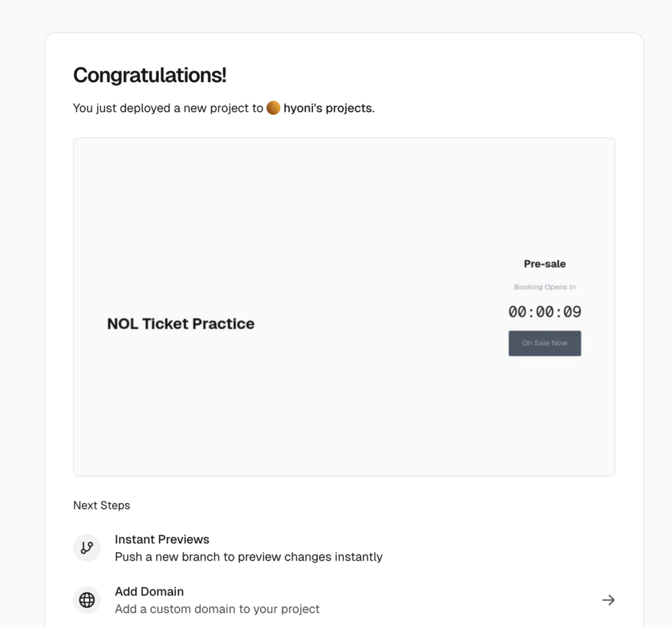The width and height of the screenshot is (672, 627).
Task: Click 'You just deployed a new project' sentence
Action: 168,108
